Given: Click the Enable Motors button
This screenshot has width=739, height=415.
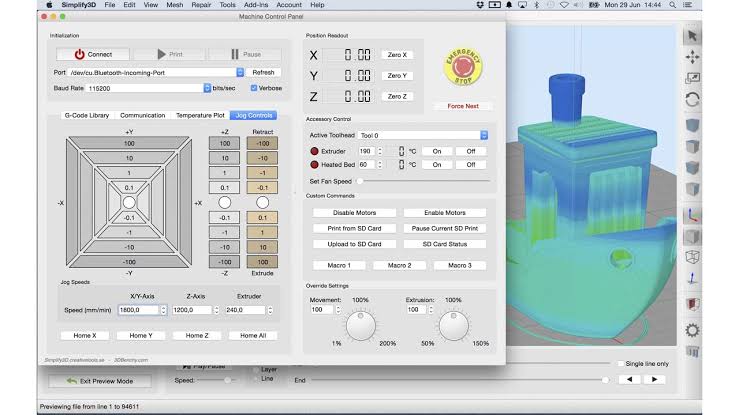Looking at the screenshot, I should 445,213.
